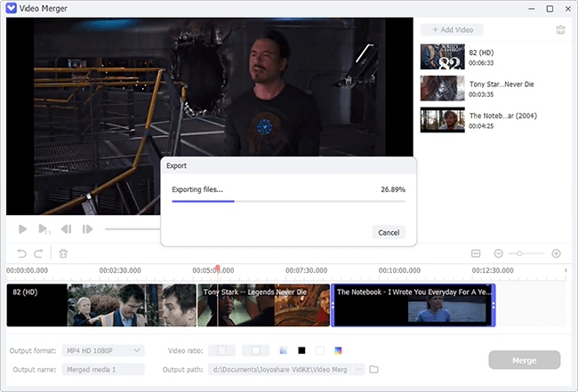
Task: Click the trash icon in timeline toolbar
Action: click(63, 253)
